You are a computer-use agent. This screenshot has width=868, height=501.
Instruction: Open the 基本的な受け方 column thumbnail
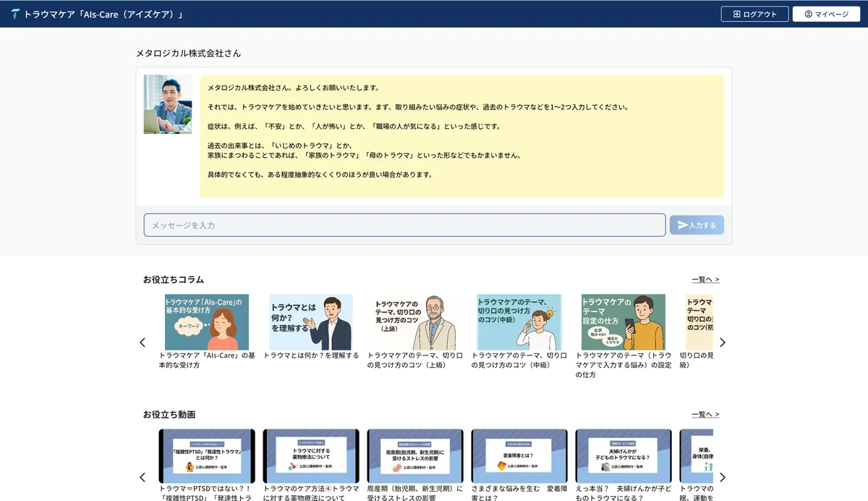click(207, 322)
